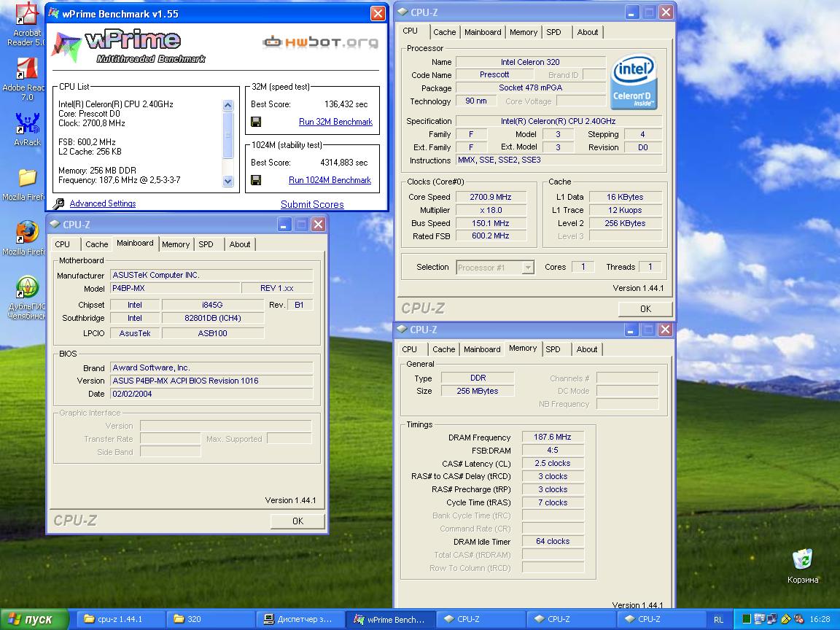Click the CPU List scrollbar thumb
The image size is (840, 630).
click(x=227, y=135)
